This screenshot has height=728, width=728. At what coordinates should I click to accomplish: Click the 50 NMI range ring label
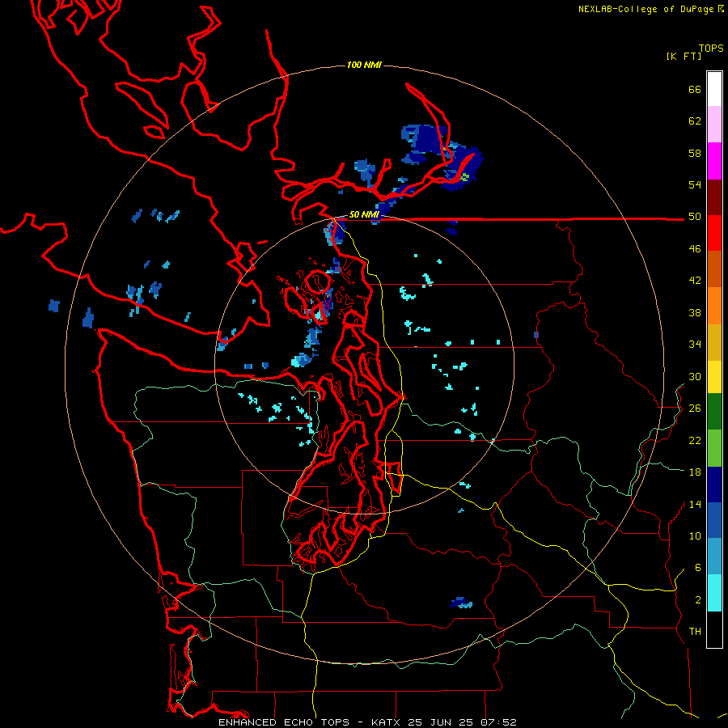[364, 214]
